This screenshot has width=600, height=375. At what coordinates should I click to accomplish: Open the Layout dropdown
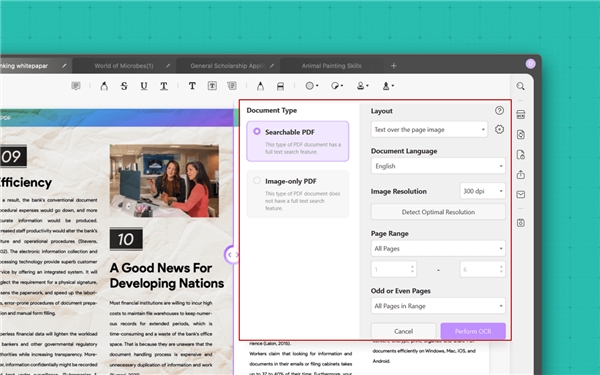429,129
